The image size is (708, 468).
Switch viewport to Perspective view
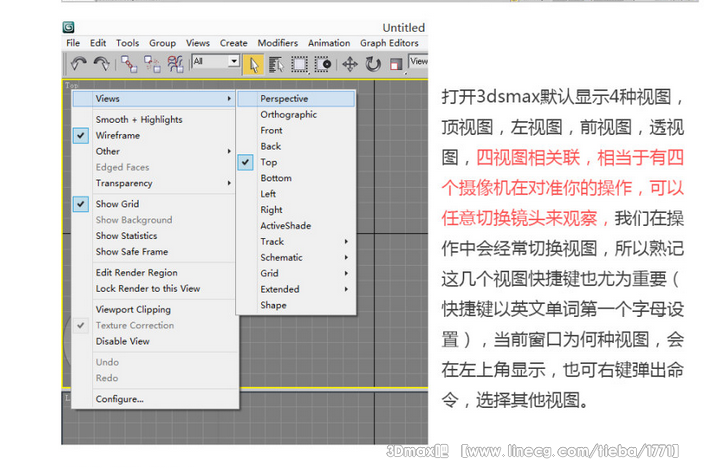point(296,98)
